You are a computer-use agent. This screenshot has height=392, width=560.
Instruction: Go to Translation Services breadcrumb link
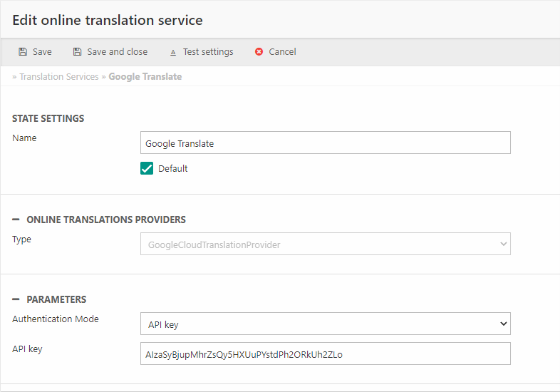(58, 77)
